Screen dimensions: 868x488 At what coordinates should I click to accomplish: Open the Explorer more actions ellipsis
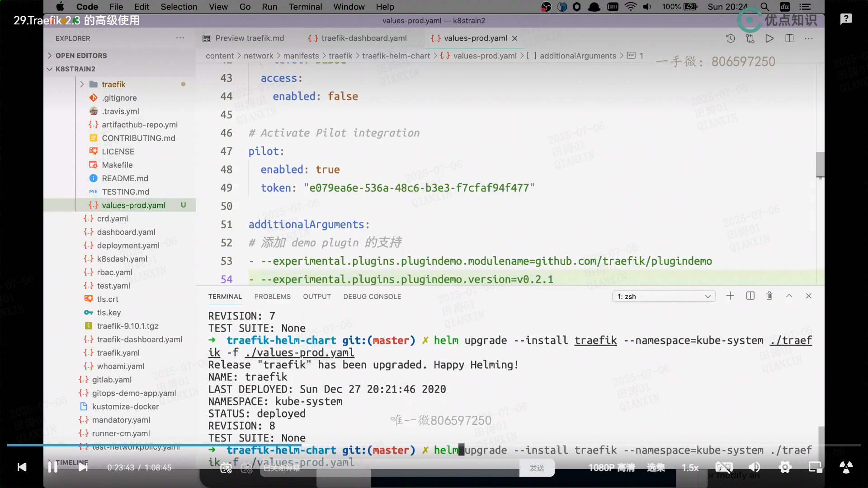click(x=180, y=38)
